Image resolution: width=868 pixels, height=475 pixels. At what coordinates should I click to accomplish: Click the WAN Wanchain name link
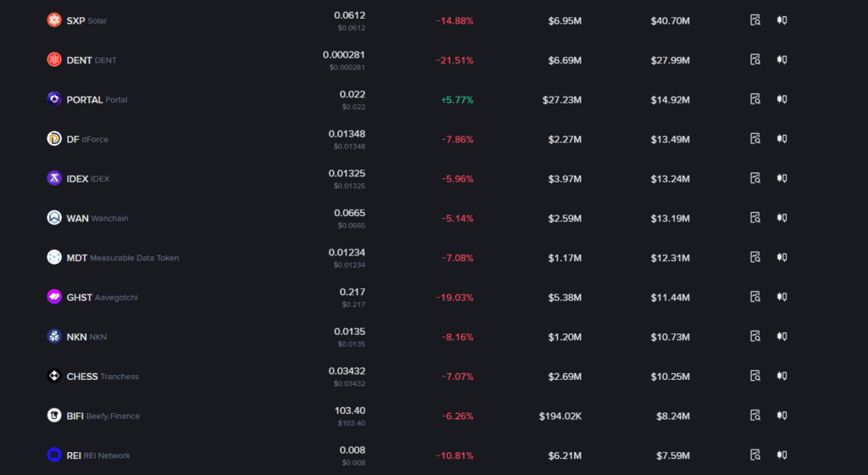point(97,218)
